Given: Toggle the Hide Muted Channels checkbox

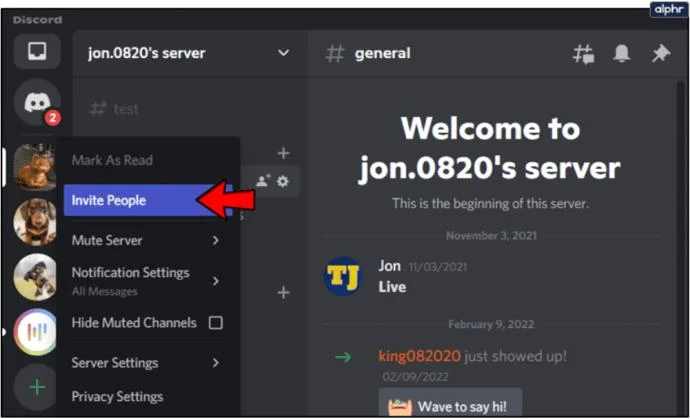Looking at the screenshot, I should tap(216, 323).
